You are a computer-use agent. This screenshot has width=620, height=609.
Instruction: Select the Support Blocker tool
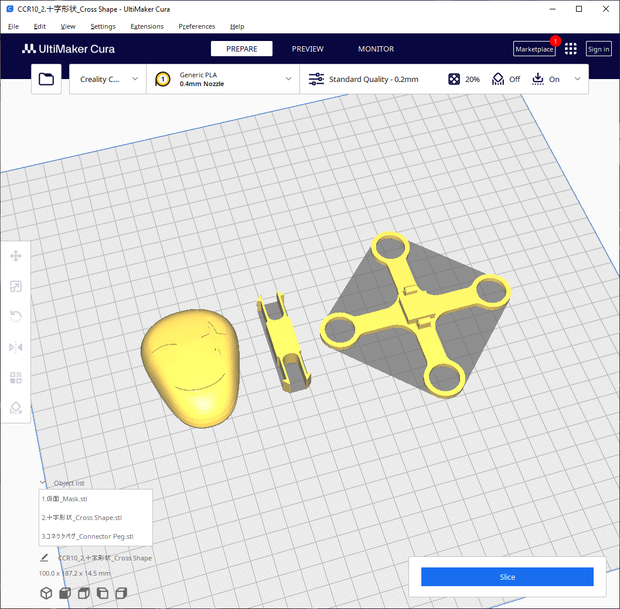15,408
